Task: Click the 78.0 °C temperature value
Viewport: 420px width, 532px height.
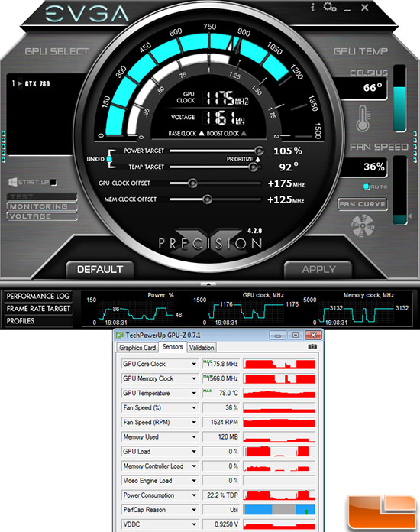Action: coord(221,393)
